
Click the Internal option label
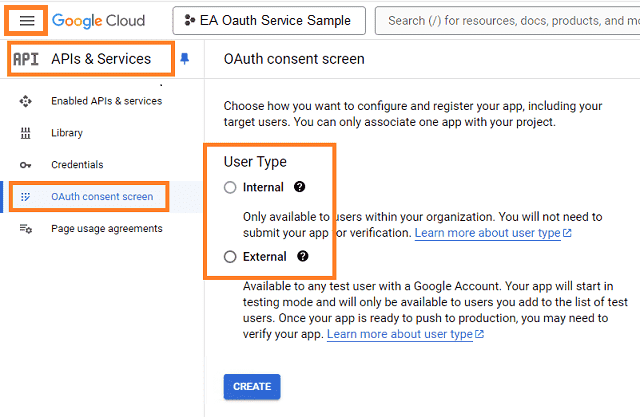point(263,187)
